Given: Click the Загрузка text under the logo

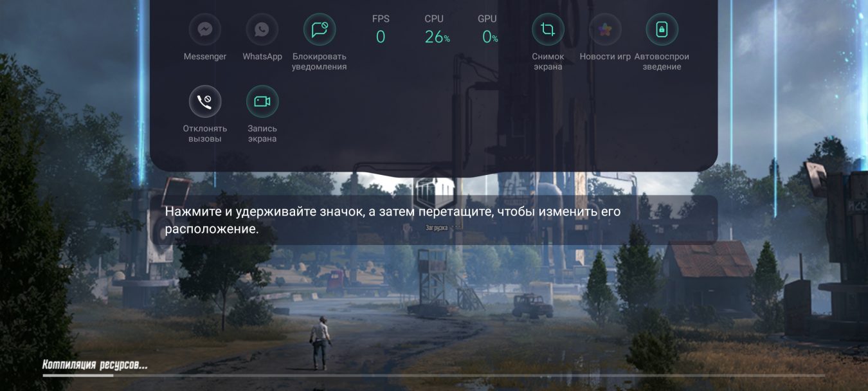Looking at the screenshot, I should pos(437,228).
